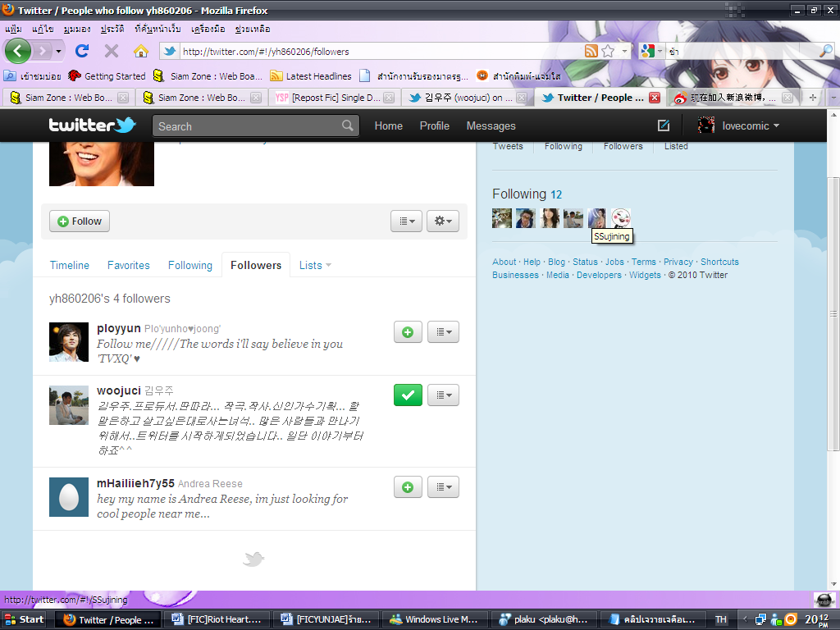Open list menu for ployyun
This screenshot has height=630, width=840.
click(x=444, y=332)
